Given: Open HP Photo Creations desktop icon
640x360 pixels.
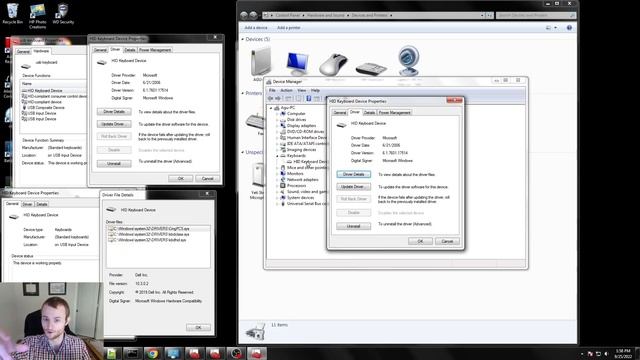Looking at the screenshot, I should tap(37, 16).
